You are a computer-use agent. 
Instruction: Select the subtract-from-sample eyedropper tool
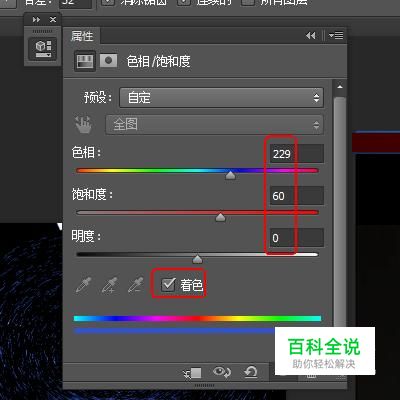(136, 285)
